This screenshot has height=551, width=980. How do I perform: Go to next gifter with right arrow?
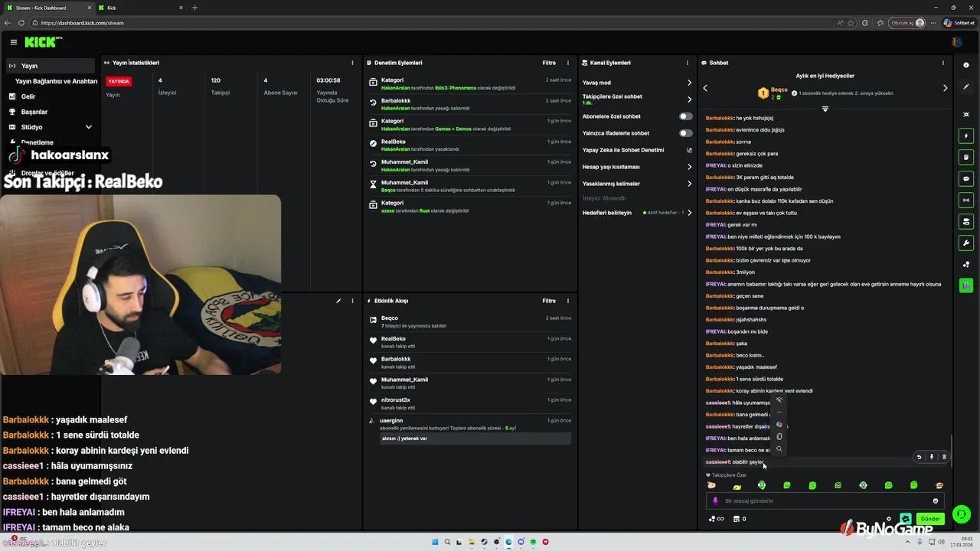945,88
